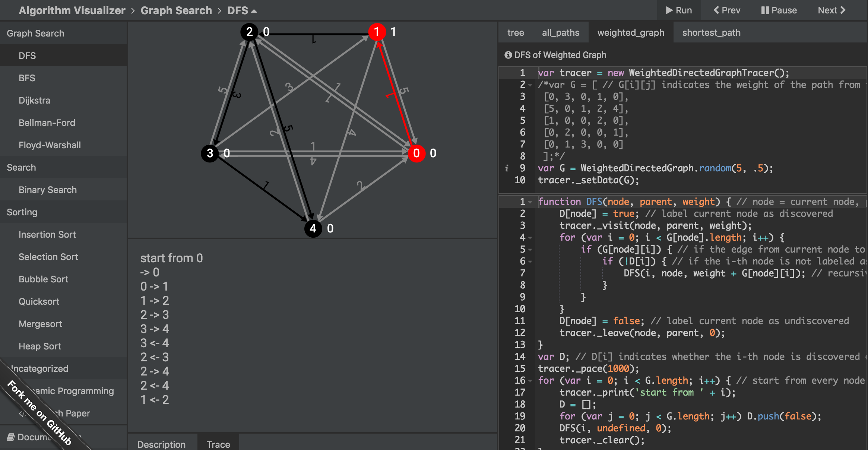868x450 pixels.
Task: Click the red graph node labeled 1
Action: pos(377,32)
